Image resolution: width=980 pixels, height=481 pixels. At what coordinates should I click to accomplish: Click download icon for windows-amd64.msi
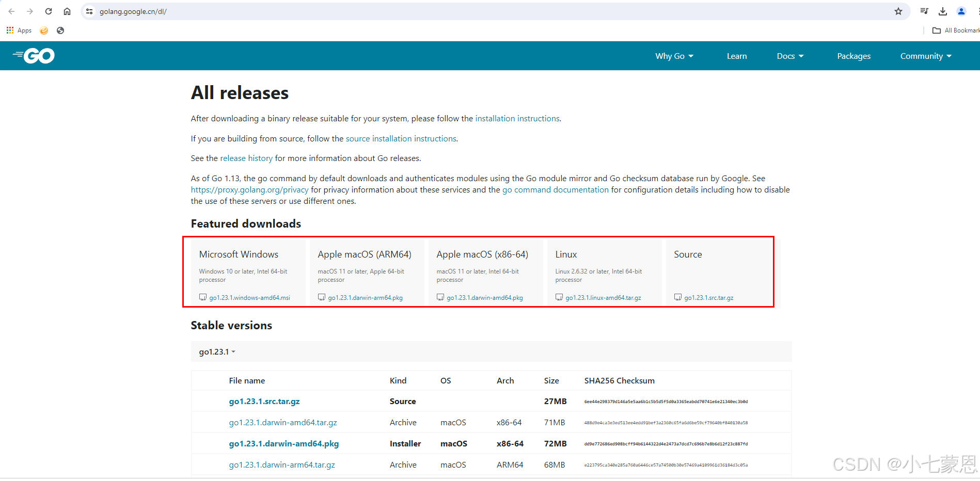pyautogui.click(x=203, y=297)
